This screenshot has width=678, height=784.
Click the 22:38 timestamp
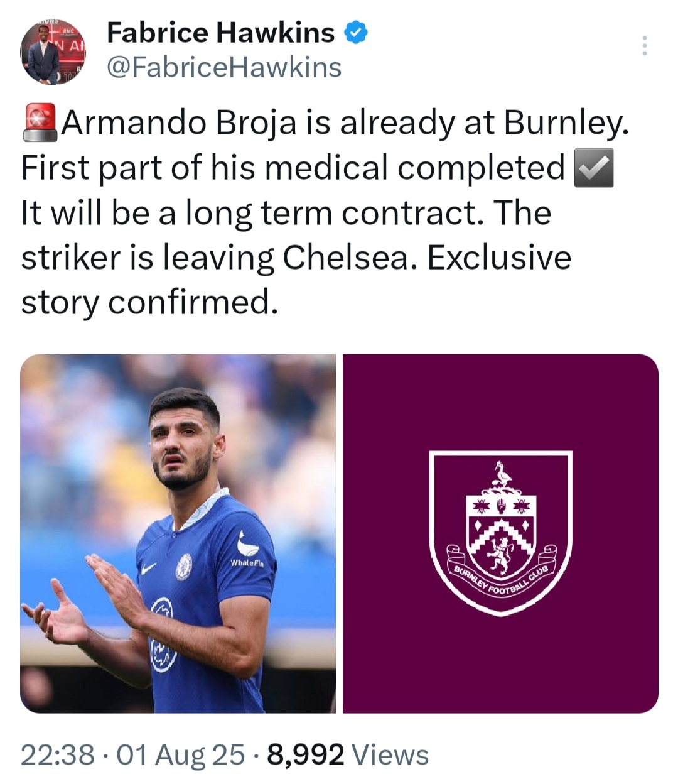58,754
